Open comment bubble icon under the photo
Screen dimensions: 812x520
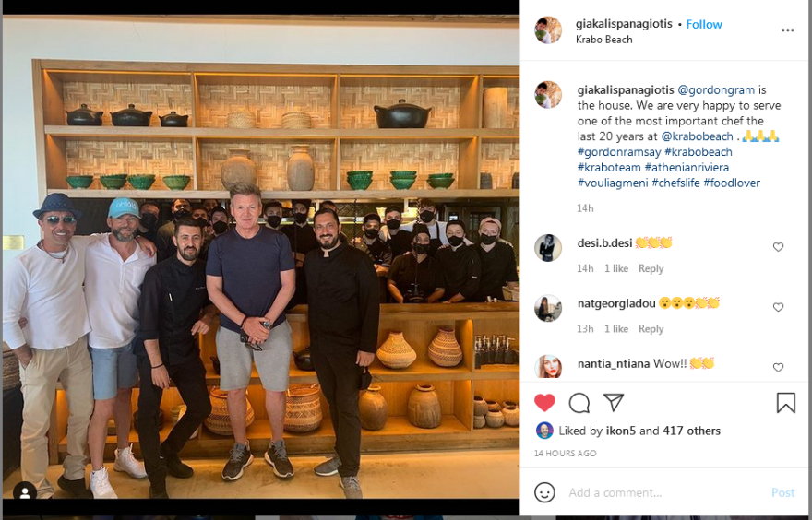(x=579, y=403)
